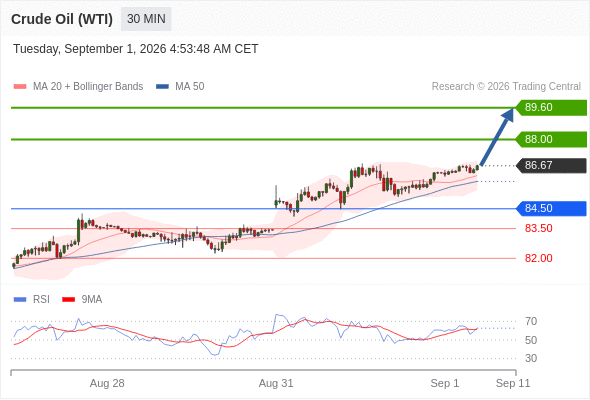Click the 30 MIN timeframe badge
590x400 pixels.
tap(146, 19)
